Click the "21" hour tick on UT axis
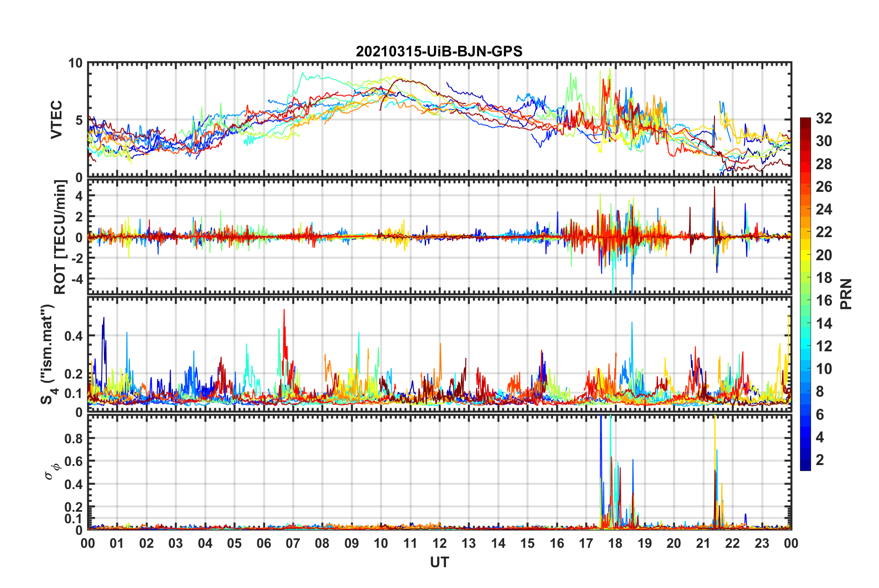The height and width of the screenshot is (588, 879). click(703, 543)
